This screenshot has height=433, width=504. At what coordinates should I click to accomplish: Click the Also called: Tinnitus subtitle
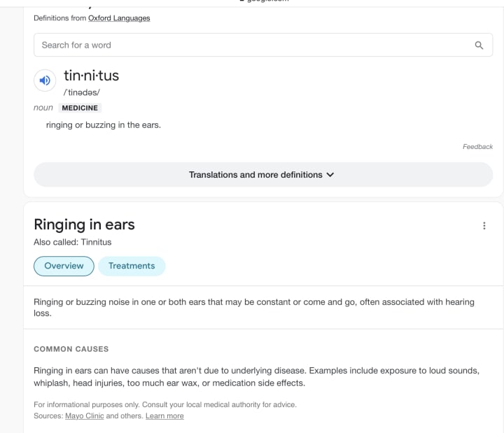coord(73,242)
